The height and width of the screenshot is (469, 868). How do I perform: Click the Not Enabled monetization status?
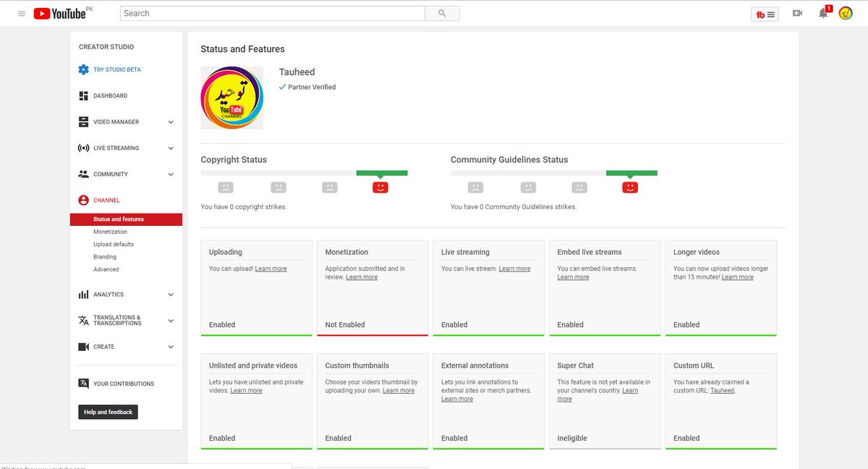click(345, 325)
